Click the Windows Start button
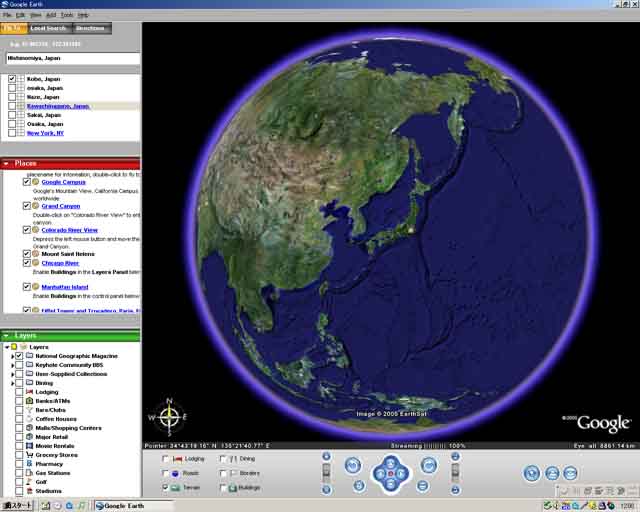 pyautogui.click(x=17, y=505)
